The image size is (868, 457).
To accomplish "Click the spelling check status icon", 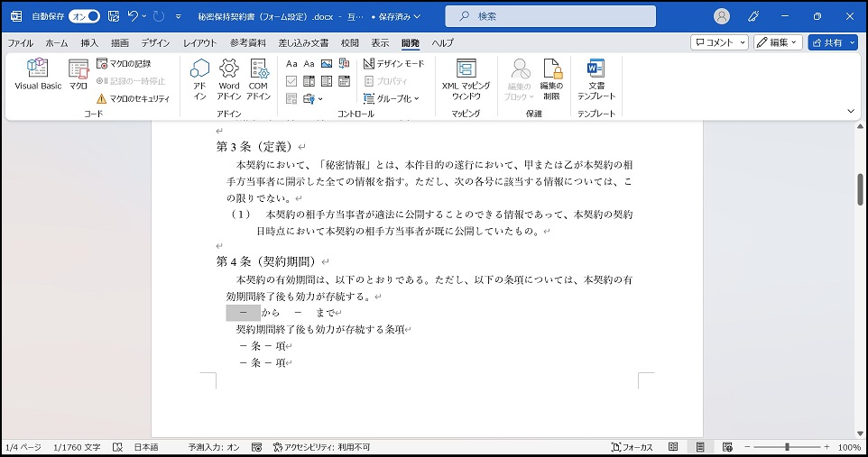I will [x=117, y=447].
